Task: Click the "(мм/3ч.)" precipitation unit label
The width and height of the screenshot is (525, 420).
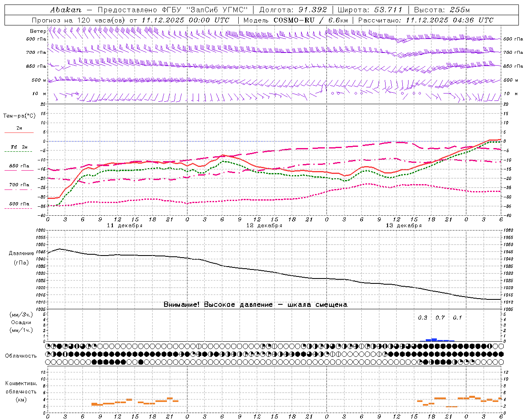Action: (21, 315)
